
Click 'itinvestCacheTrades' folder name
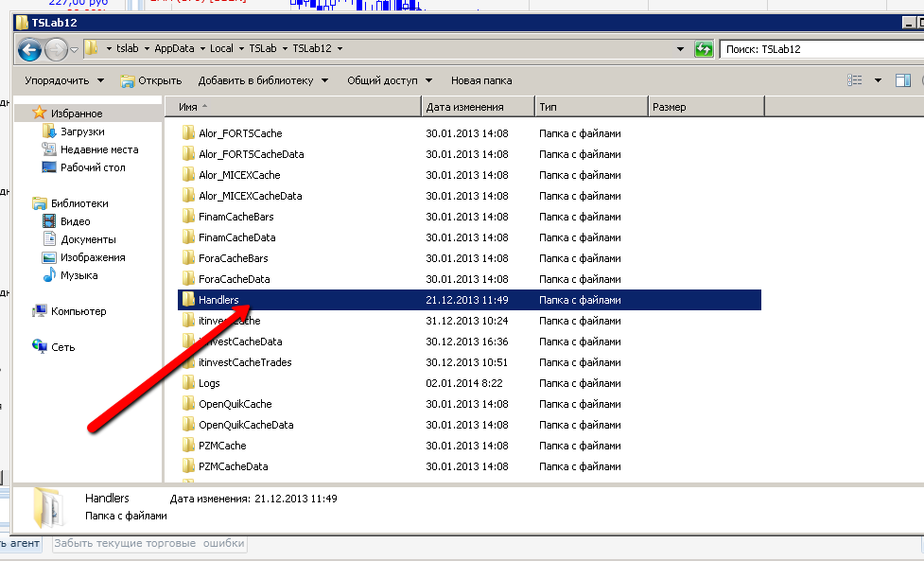point(245,362)
